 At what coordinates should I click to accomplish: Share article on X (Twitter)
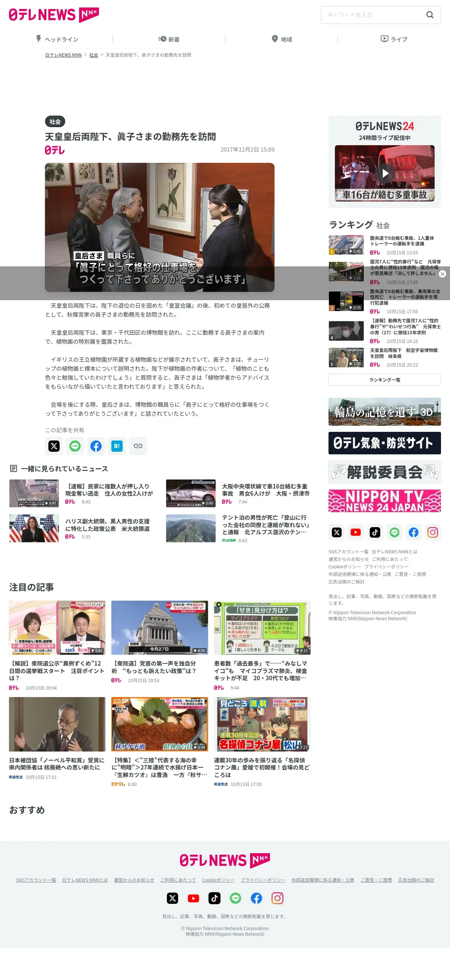coord(54,445)
